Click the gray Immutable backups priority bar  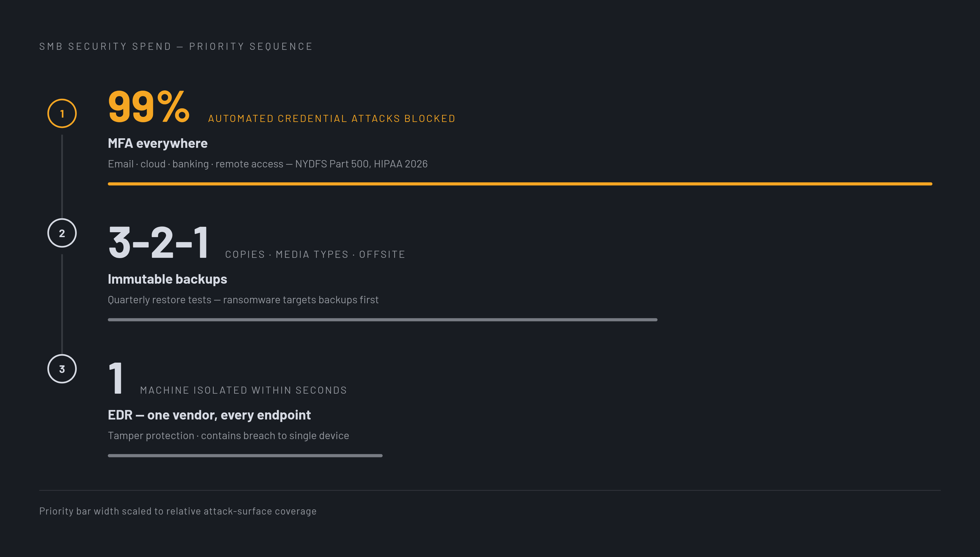pos(382,320)
